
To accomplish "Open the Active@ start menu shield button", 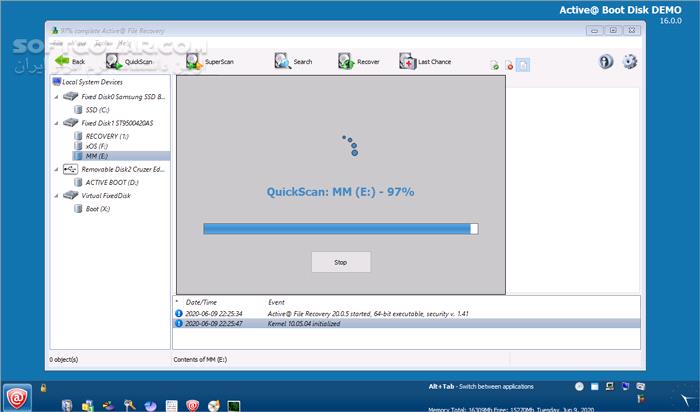I will coord(17,397).
